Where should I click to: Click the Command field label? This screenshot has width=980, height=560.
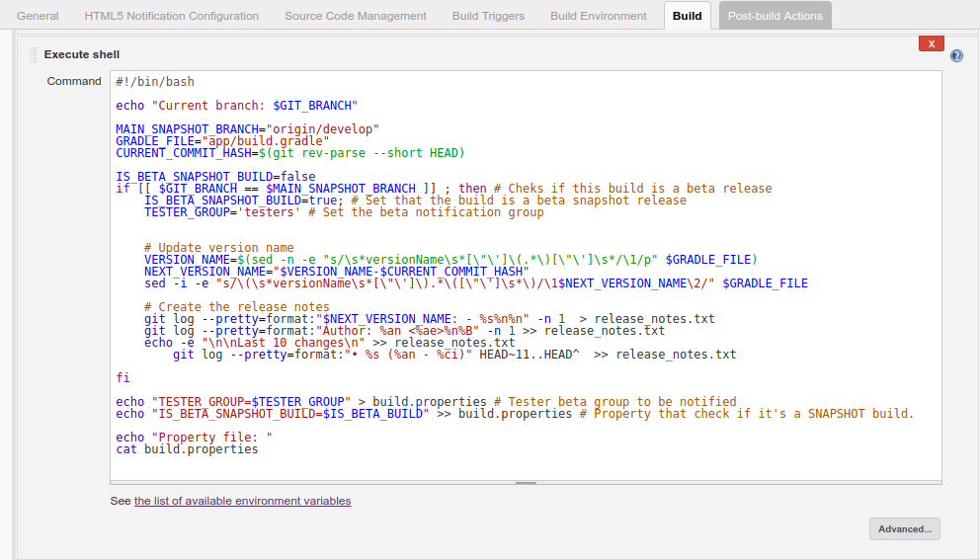pos(74,81)
